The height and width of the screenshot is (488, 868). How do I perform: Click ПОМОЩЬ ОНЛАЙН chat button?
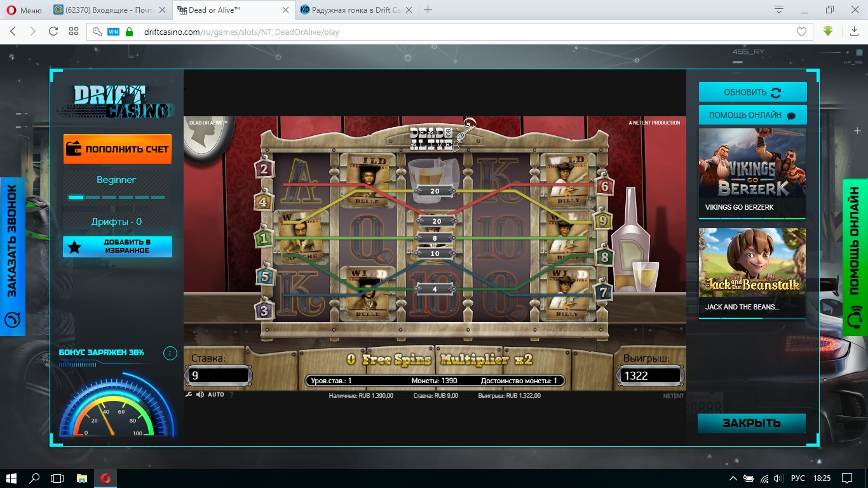[x=753, y=115]
